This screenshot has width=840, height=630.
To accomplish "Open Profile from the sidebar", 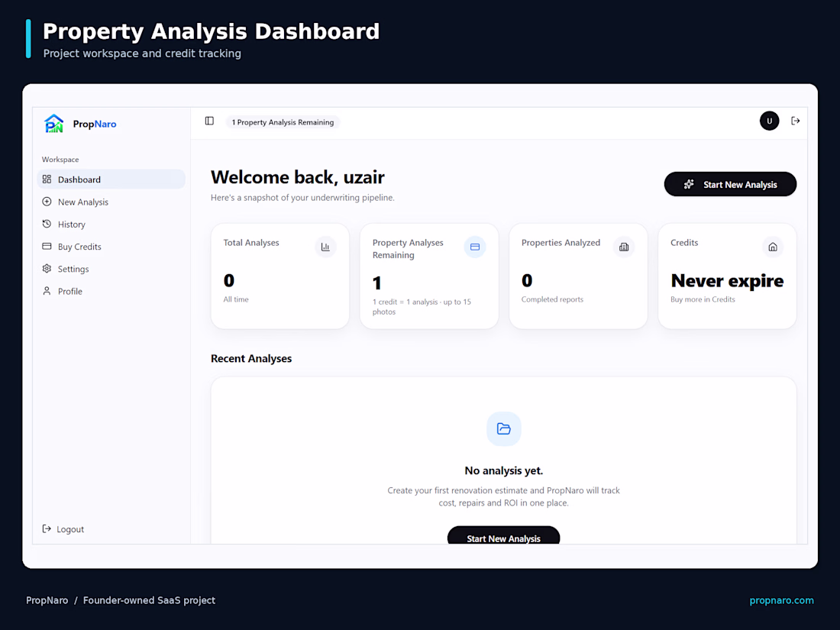I will 111,291.
